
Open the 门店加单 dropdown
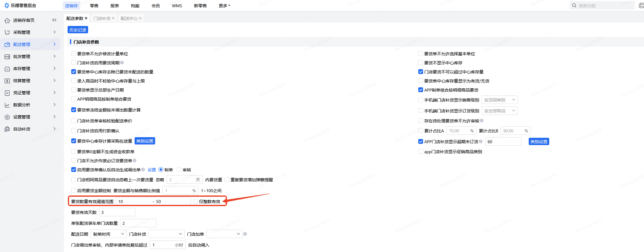coord(225,234)
